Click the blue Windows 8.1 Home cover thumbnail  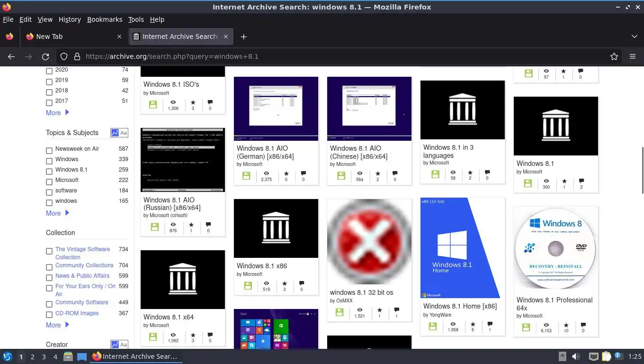[x=463, y=248]
